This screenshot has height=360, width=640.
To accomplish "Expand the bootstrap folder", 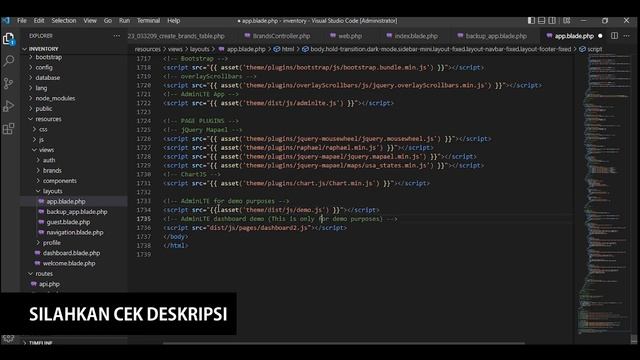I will tap(49, 57).
